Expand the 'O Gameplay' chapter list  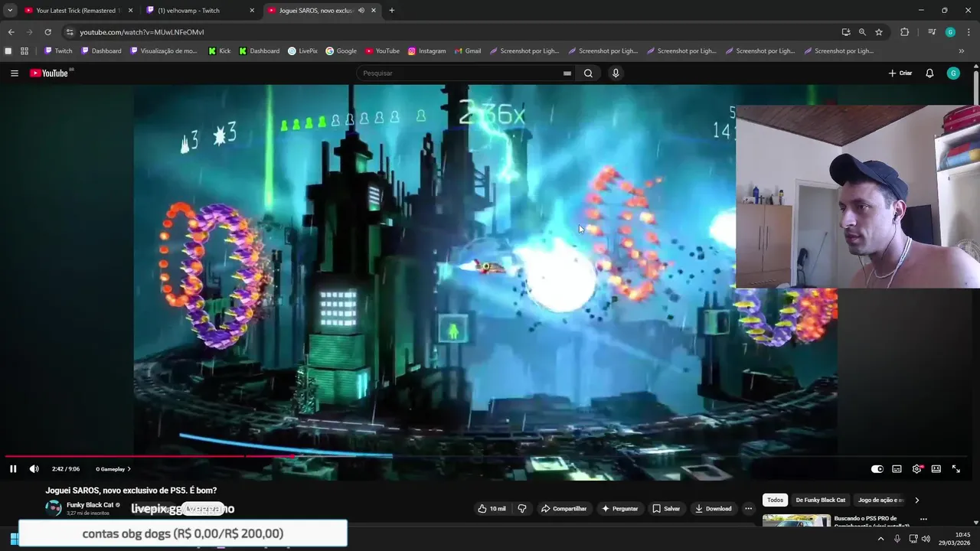click(x=113, y=469)
